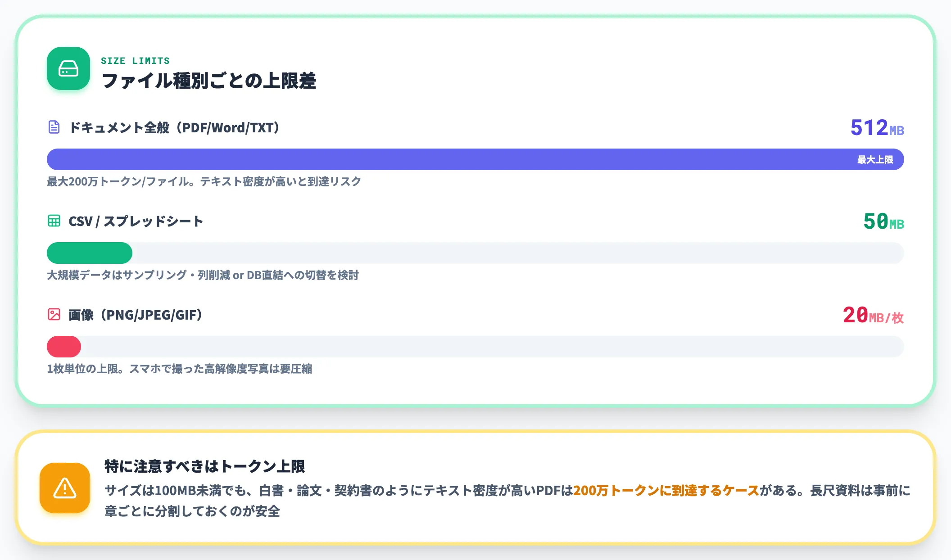Click the 最大上限 badge on the bar
This screenshot has height=560, width=951.
tap(875, 160)
